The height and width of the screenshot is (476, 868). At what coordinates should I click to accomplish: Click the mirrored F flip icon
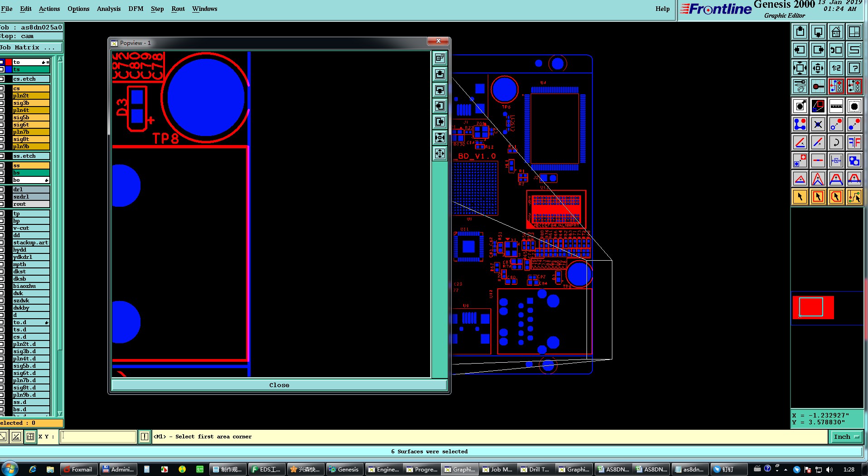[x=854, y=143]
